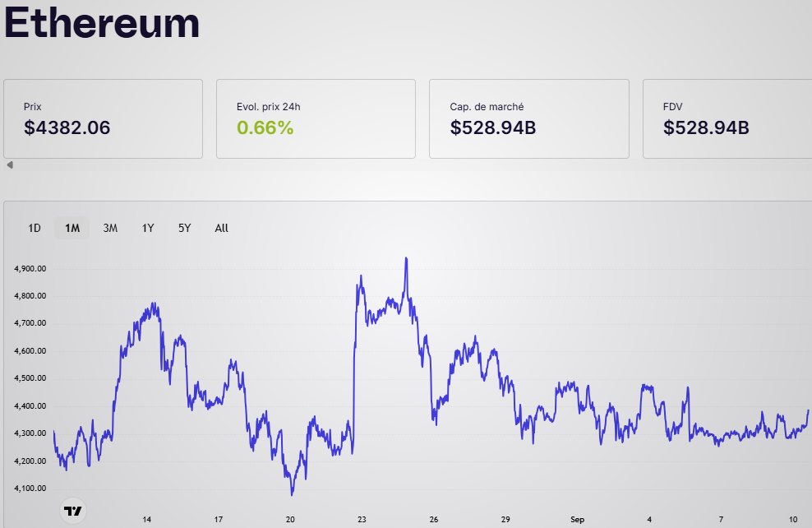
Task: Select the 1D time range
Action: point(35,228)
